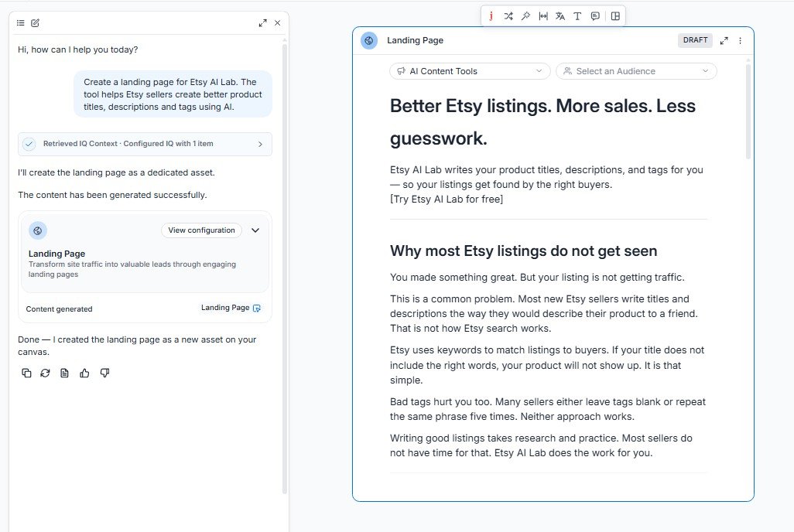Click 'I'll create the landing page' message text
Screen dimensions: 794x532
pyautogui.click(x=116, y=172)
